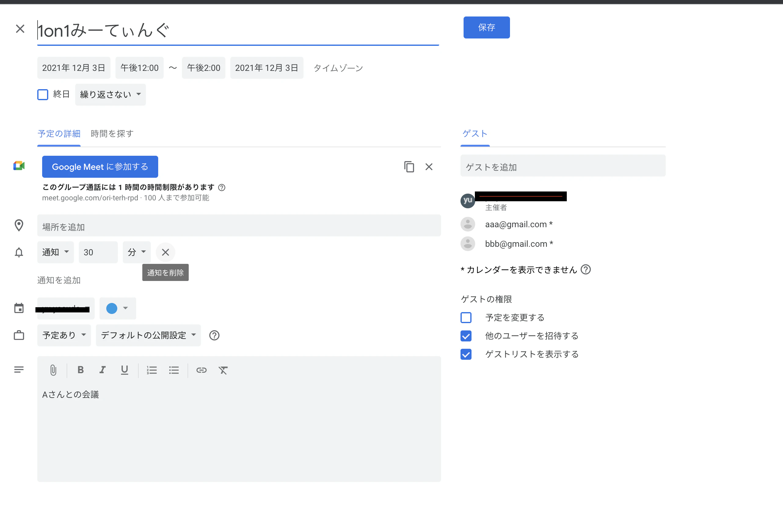The image size is (783, 532).
Task: Open help about calendar cannot be shown
Action: click(x=585, y=270)
